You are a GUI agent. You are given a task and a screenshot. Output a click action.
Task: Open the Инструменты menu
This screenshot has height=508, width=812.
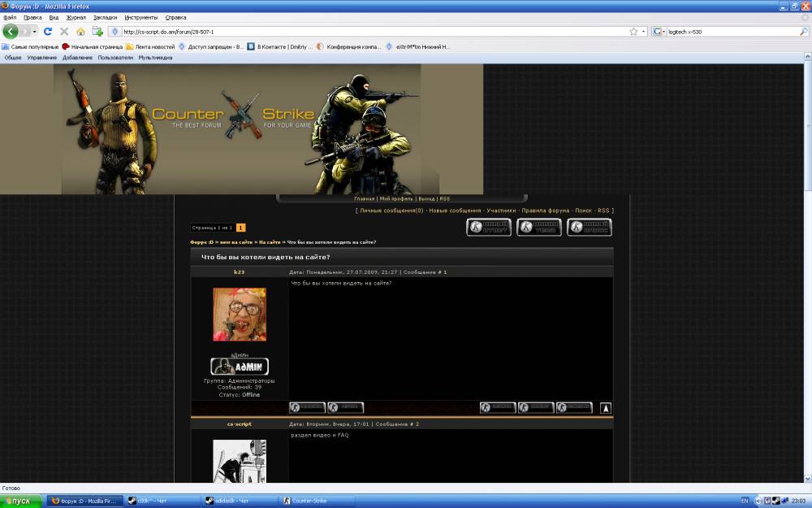[141, 17]
